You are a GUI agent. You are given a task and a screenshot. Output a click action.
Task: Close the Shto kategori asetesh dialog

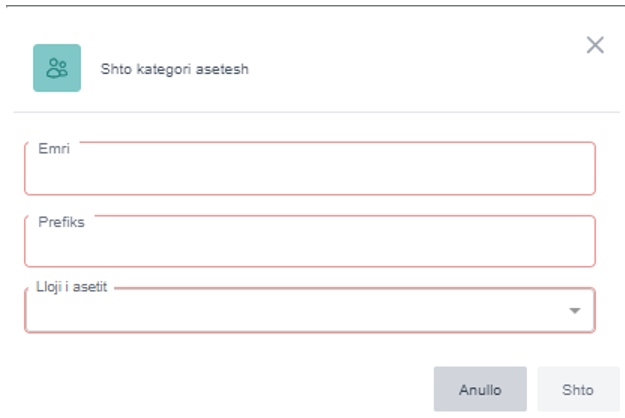pyautogui.click(x=595, y=45)
